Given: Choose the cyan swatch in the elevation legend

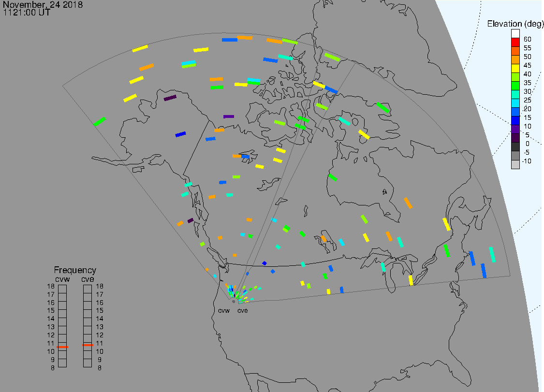Looking at the screenshot, I should (515, 103).
